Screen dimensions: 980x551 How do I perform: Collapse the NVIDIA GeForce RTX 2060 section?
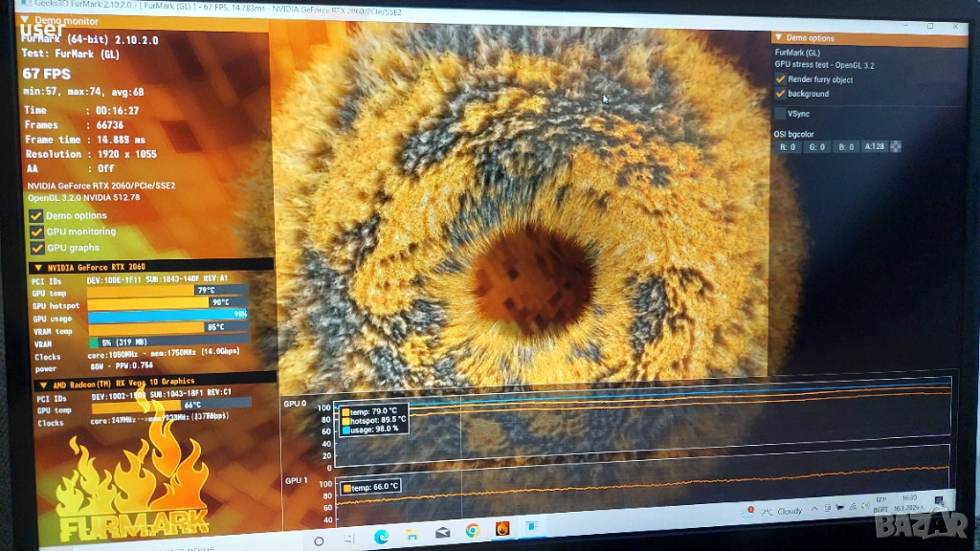click(38, 267)
